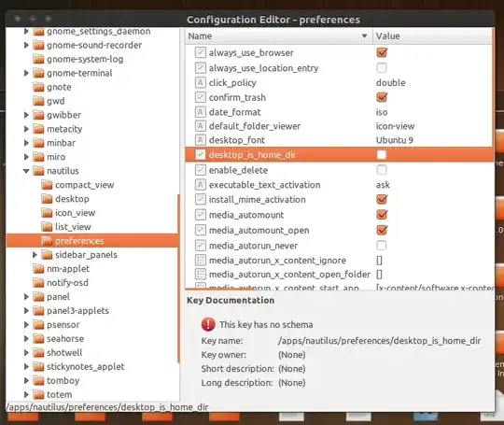Expand the gnome_settings_daemon tree node
The height and width of the screenshot is (425, 504).
[26, 31]
